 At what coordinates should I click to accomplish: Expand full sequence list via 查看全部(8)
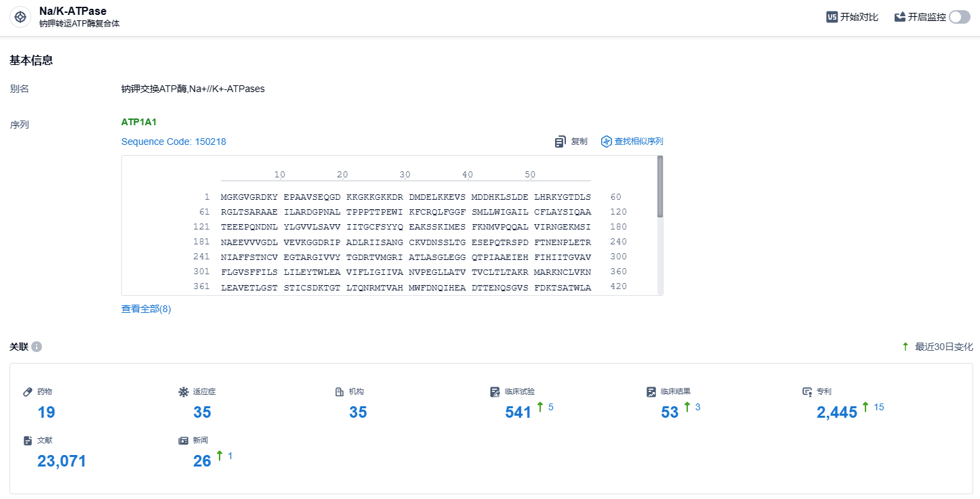pos(146,309)
